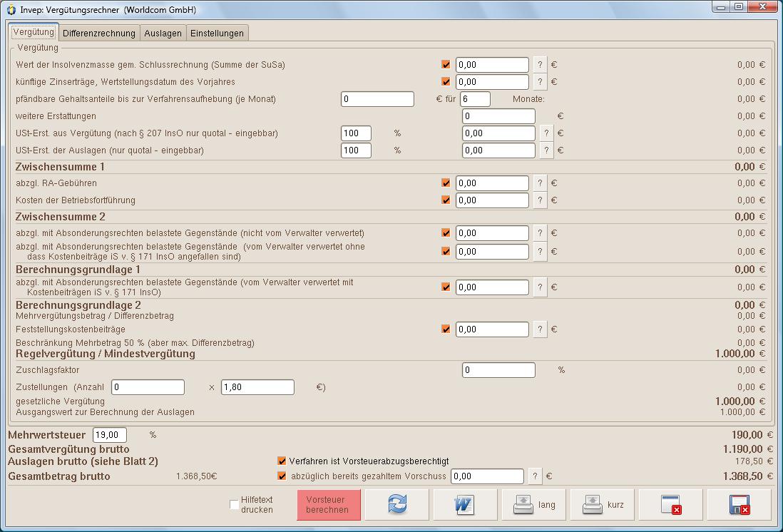Open help for künftige Zinserträge
Image resolution: width=783 pixels, height=532 pixels.
[x=540, y=81]
